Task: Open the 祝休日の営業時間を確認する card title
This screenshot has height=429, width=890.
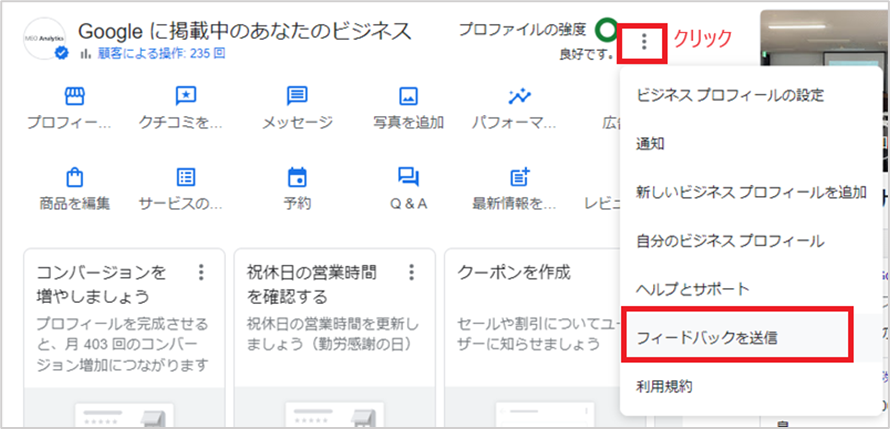Action: click(x=312, y=284)
